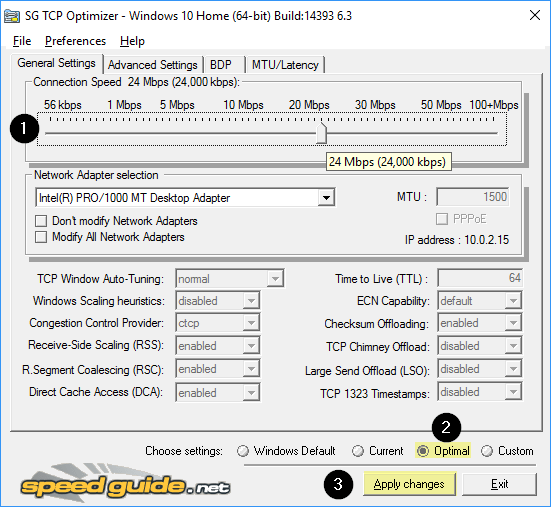Select the Optimal settings radio button

(423, 451)
